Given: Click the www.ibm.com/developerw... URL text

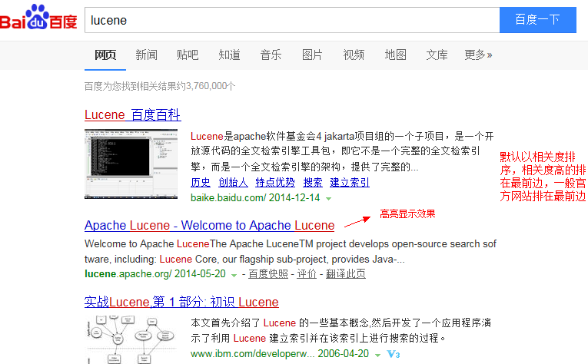Looking at the screenshot, I should (x=253, y=353).
